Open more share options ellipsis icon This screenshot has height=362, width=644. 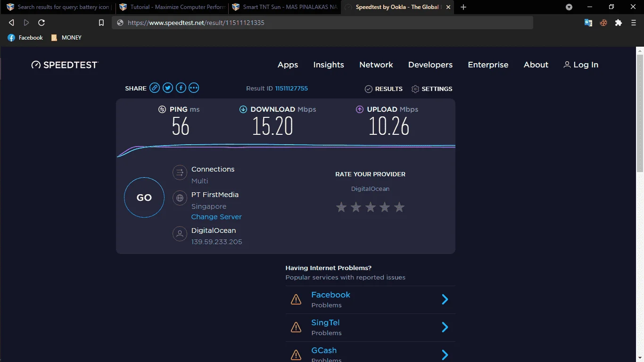pyautogui.click(x=194, y=88)
